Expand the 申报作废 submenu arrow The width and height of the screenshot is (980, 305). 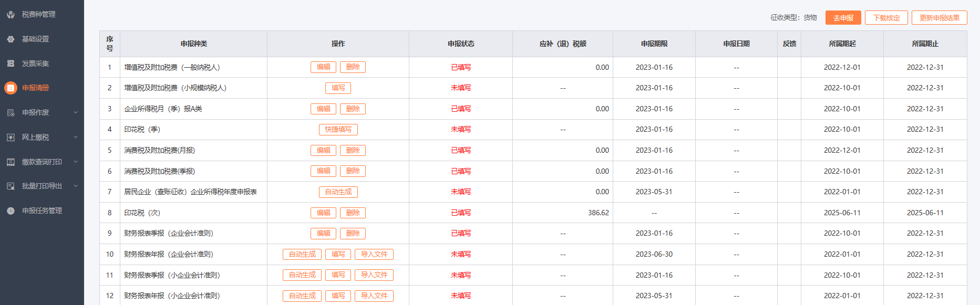76,112
